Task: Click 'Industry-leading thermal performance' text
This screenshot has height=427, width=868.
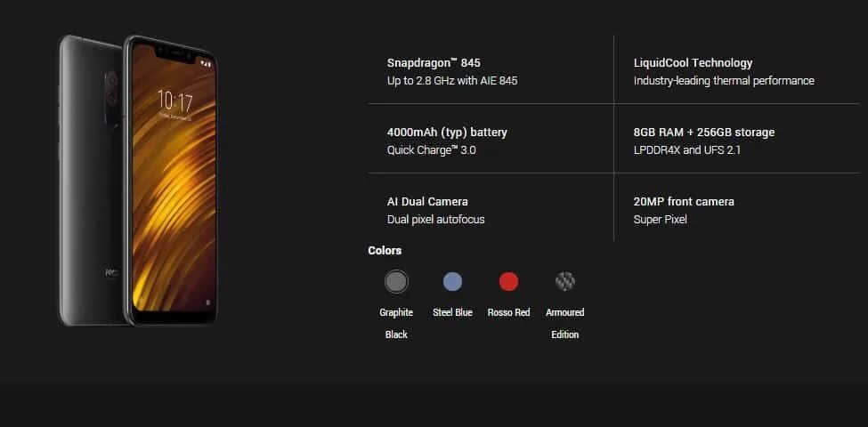Action: (x=724, y=81)
